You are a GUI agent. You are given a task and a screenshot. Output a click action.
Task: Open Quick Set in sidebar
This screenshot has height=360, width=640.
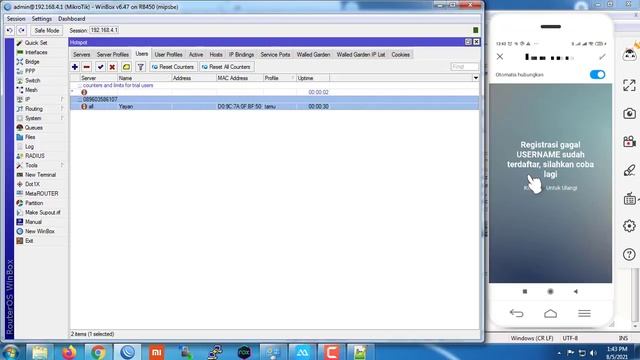(36, 43)
